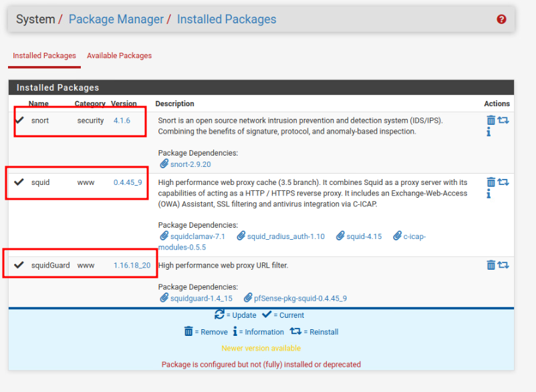Reinstall the squidGuard package
536x392 pixels.
[x=503, y=265]
